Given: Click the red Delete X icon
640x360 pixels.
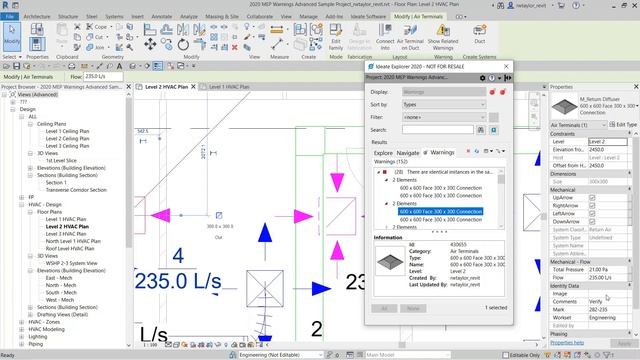Looking at the screenshot, I should pyautogui.click(x=235, y=47).
